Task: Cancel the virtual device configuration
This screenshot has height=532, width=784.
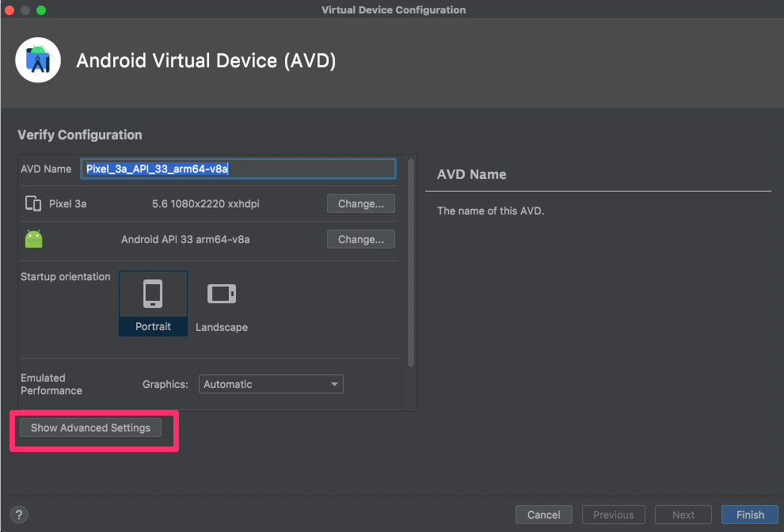Action: pos(543,515)
